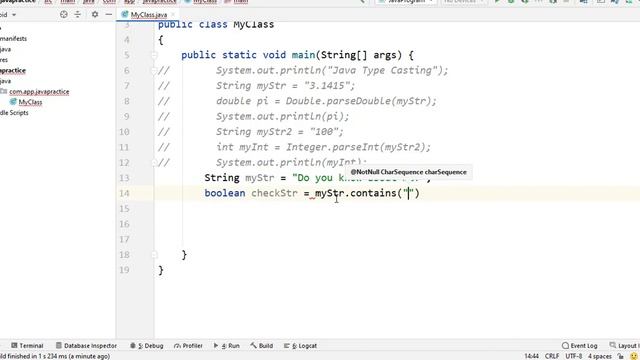Open the Run tool window
This screenshot has height=360, width=640.
227,346
